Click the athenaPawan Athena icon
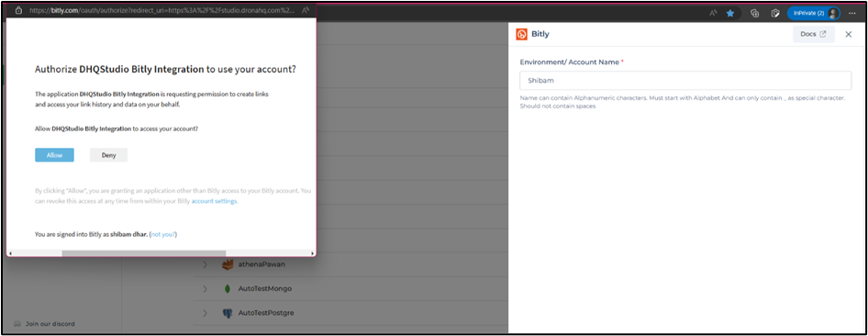Viewport: 868px width, 336px height. coord(227,264)
